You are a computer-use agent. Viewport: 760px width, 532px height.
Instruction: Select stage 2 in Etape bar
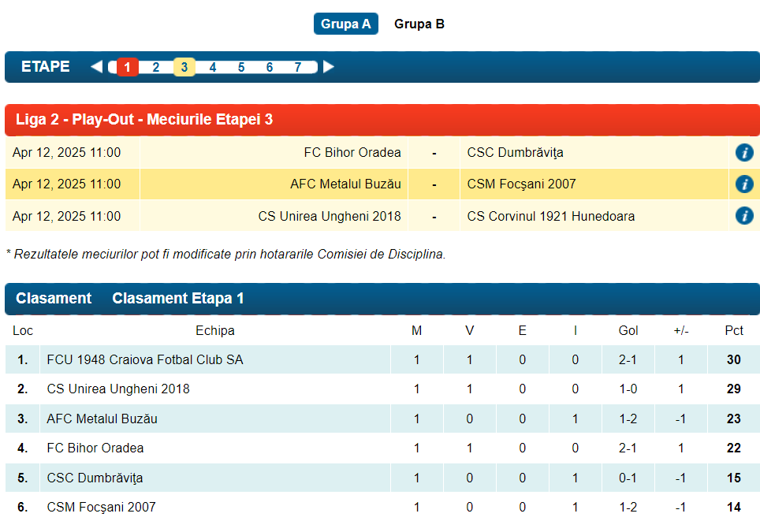point(156,68)
